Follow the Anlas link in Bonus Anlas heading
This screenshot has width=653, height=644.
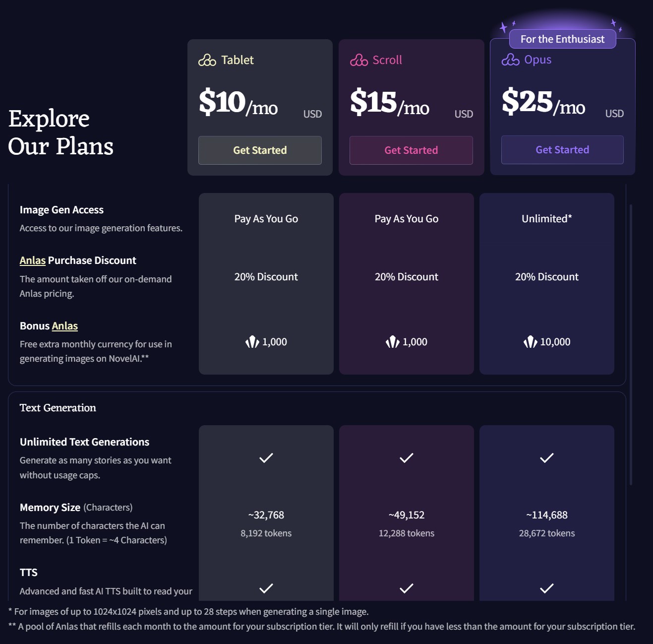[x=65, y=326]
